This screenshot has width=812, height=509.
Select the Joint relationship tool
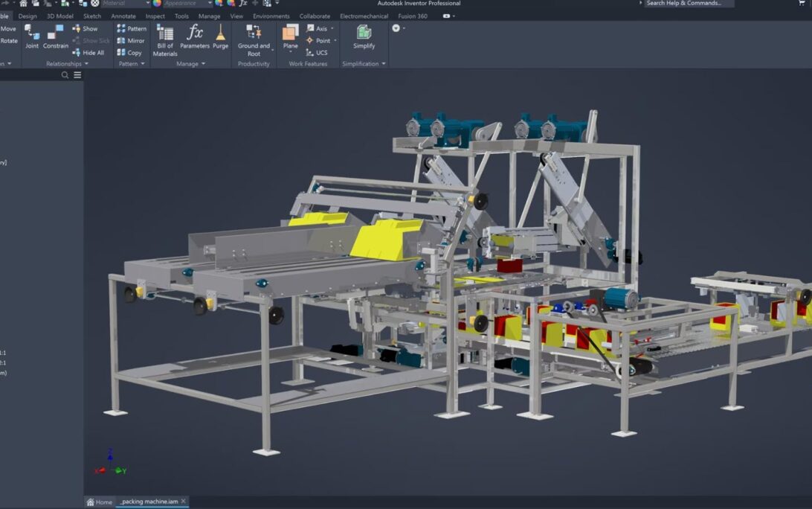pyautogui.click(x=32, y=36)
